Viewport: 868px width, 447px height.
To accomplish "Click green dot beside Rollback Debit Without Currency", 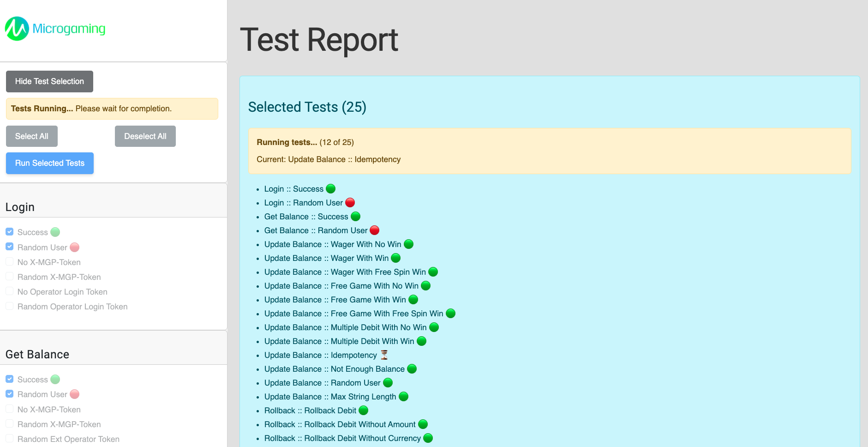I will click(428, 438).
